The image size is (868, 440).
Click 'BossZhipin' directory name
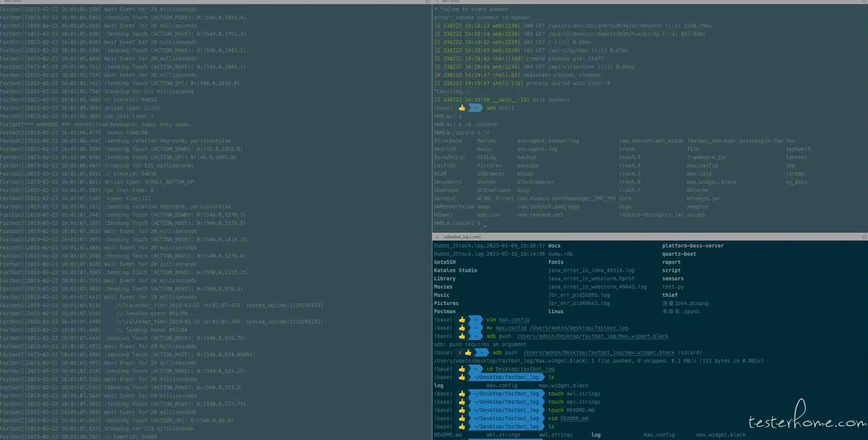[x=449, y=157]
